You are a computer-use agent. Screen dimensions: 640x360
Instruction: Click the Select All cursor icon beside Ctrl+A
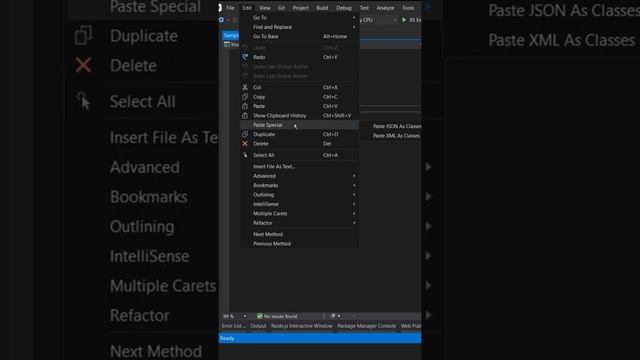point(245,155)
